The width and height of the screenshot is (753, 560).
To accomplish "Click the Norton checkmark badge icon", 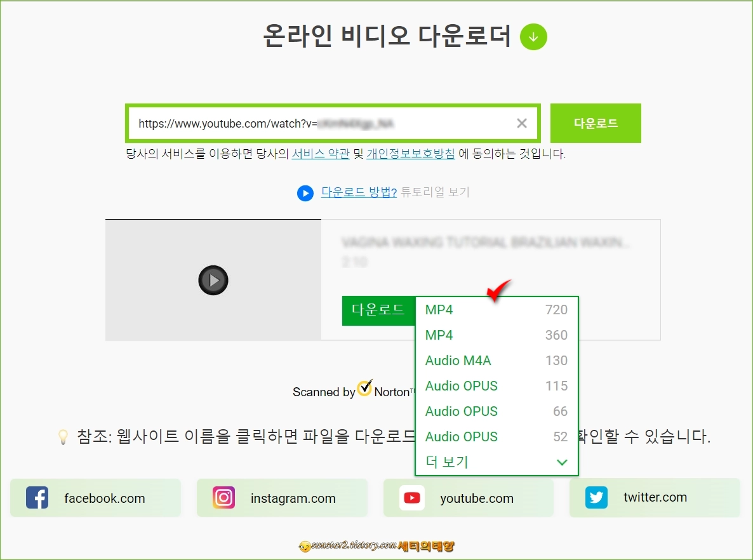I will click(x=365, y=388).
